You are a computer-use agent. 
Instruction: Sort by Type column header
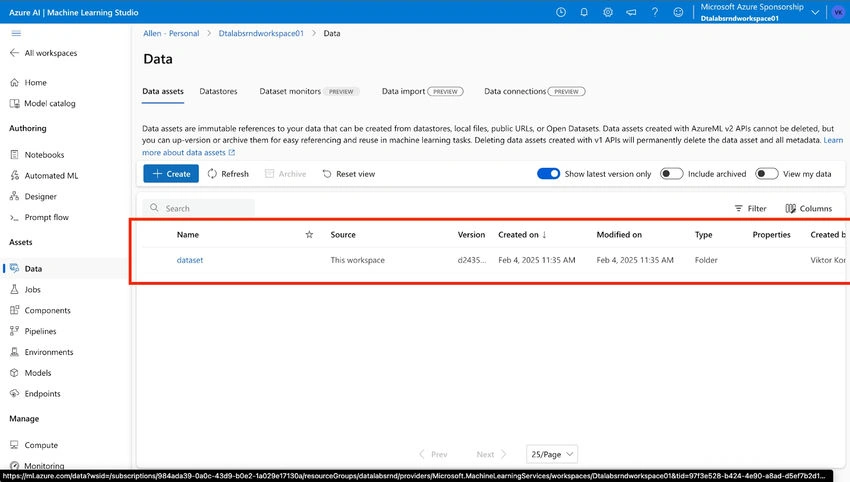tap(704, 235)
